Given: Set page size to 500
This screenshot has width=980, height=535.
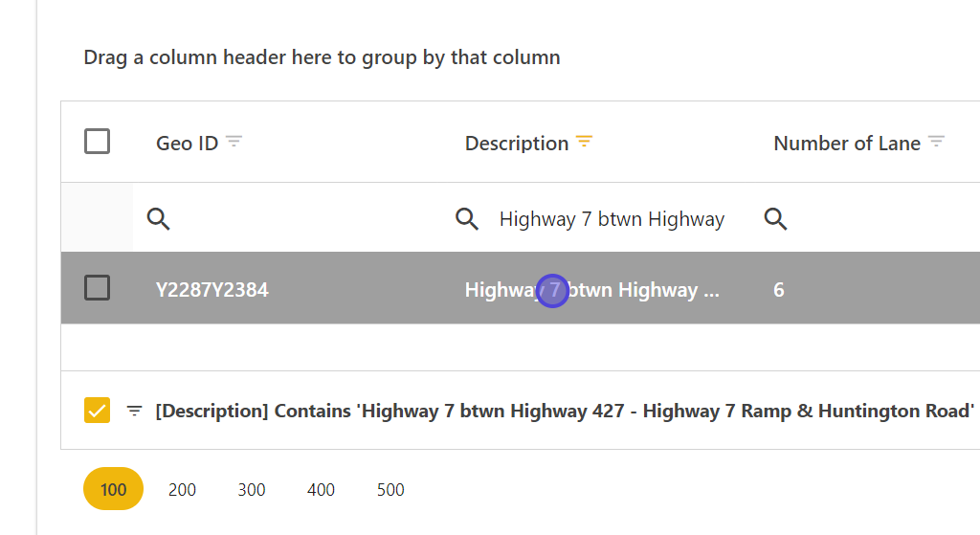Looking at the screenshot, I should [390, 489].
